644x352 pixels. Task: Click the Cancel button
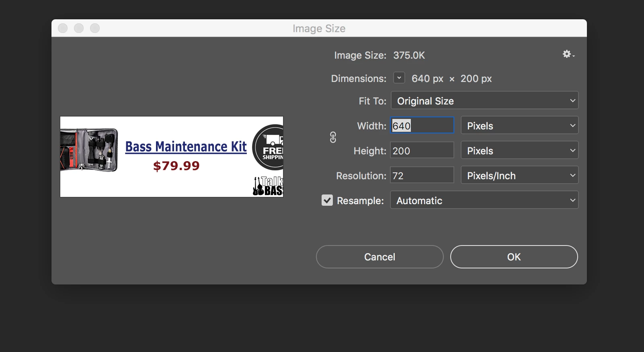tap(379, 257)
